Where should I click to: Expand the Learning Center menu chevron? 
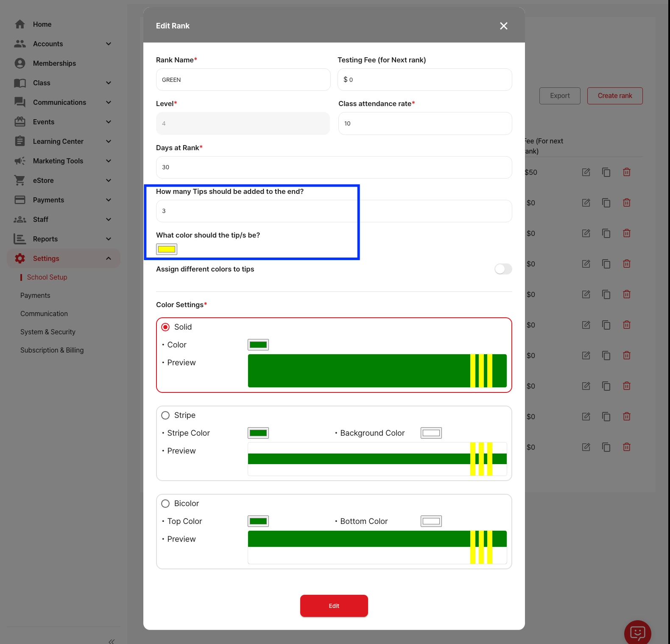point(109,141)
